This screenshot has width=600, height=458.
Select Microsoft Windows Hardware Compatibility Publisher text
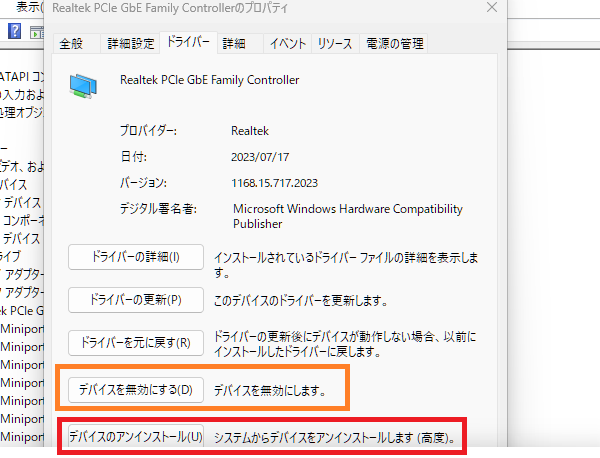point(348,216)
